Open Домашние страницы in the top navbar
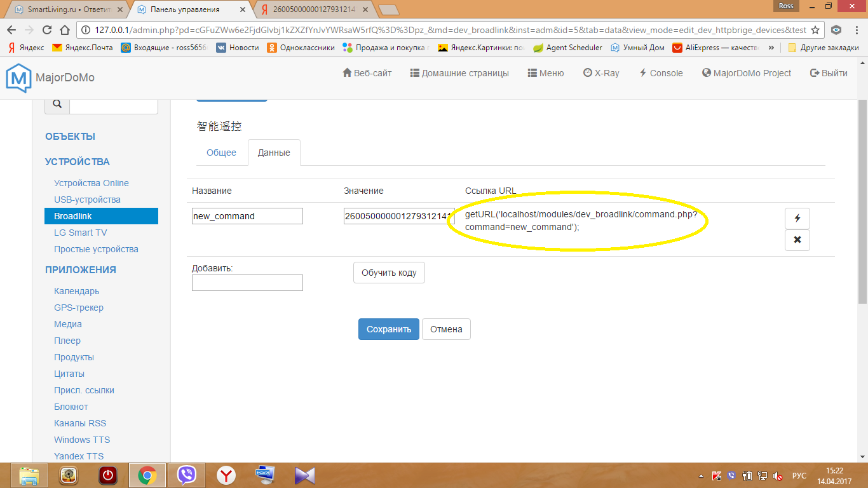Screen dimensions: 868x488 coord(459,73)
